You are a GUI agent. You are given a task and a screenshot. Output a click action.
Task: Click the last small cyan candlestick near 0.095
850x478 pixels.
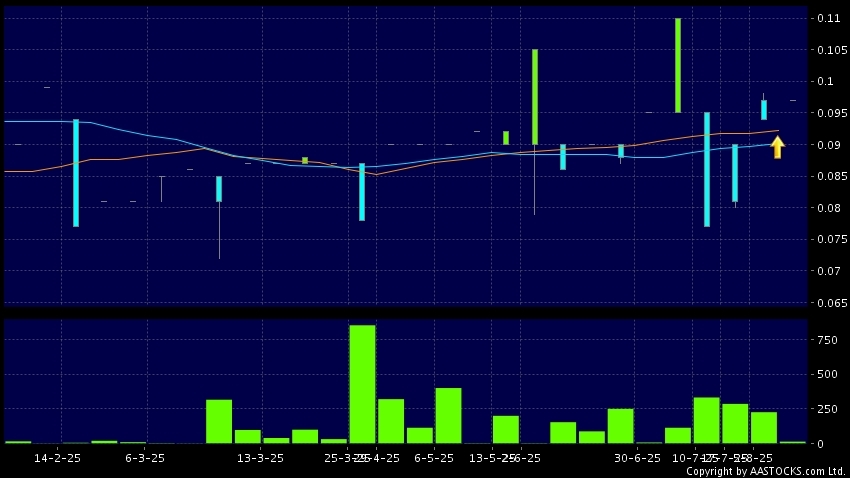(x=764, y=109)
